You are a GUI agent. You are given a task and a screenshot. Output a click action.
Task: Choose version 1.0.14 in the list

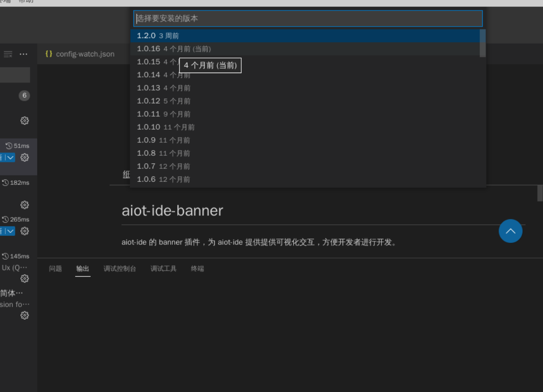click(305, 75)
